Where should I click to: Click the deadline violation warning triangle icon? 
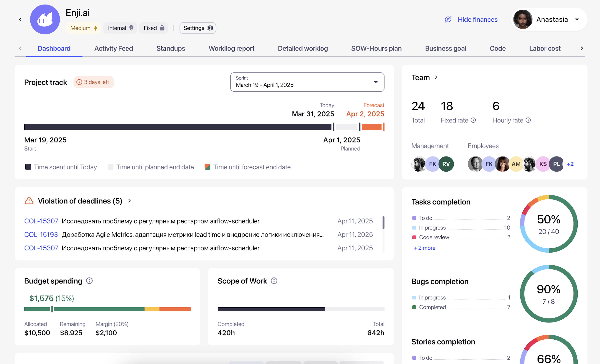(x=29, y=201)
